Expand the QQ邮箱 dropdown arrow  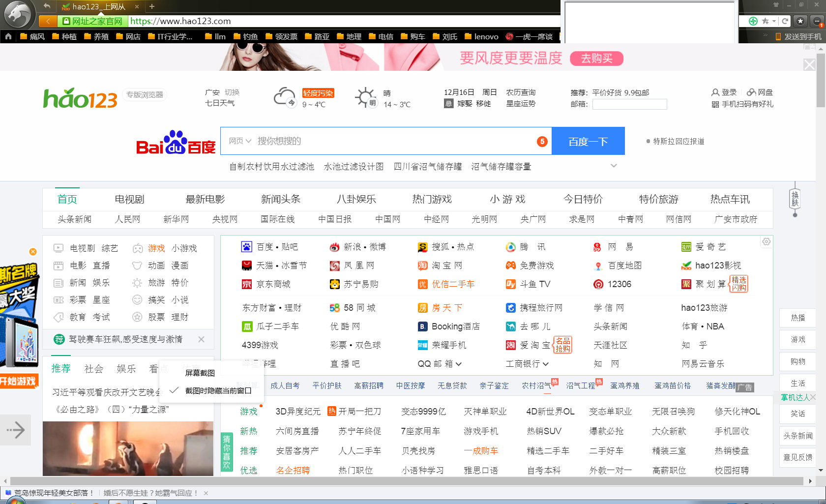click(459, 364)
